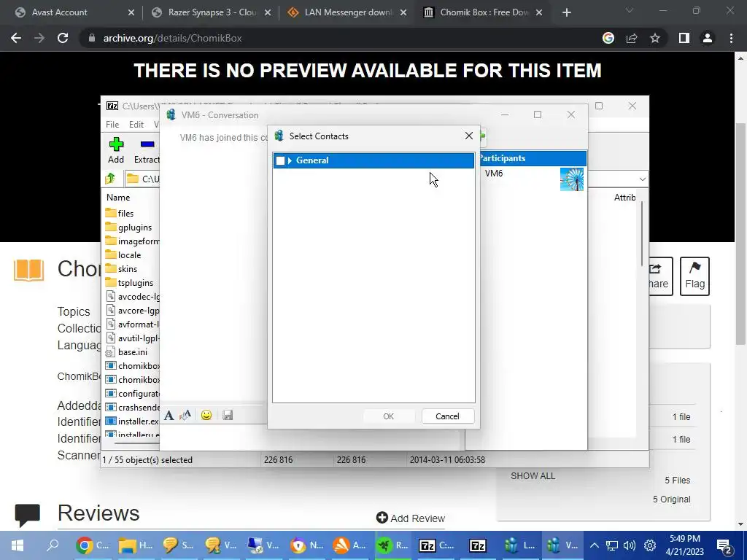Click VM6 participant avatar thumbnail
This screenshot has height=560, width=747.
[572, 179]
